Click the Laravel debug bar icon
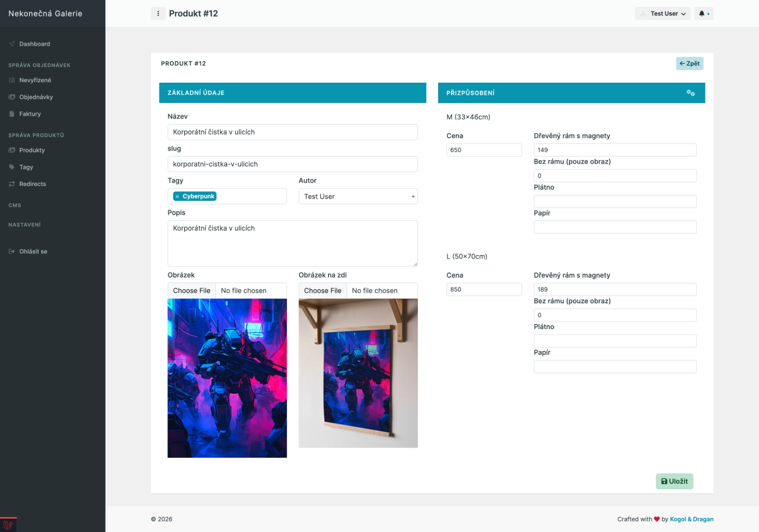759x532 pixels. pos(8,524)
